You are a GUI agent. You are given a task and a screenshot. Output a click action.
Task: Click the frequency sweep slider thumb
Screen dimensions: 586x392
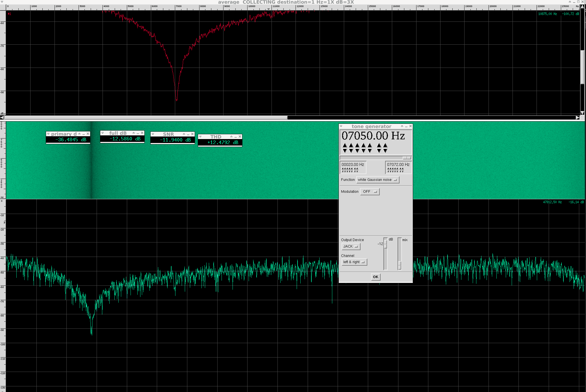point(407,158)
